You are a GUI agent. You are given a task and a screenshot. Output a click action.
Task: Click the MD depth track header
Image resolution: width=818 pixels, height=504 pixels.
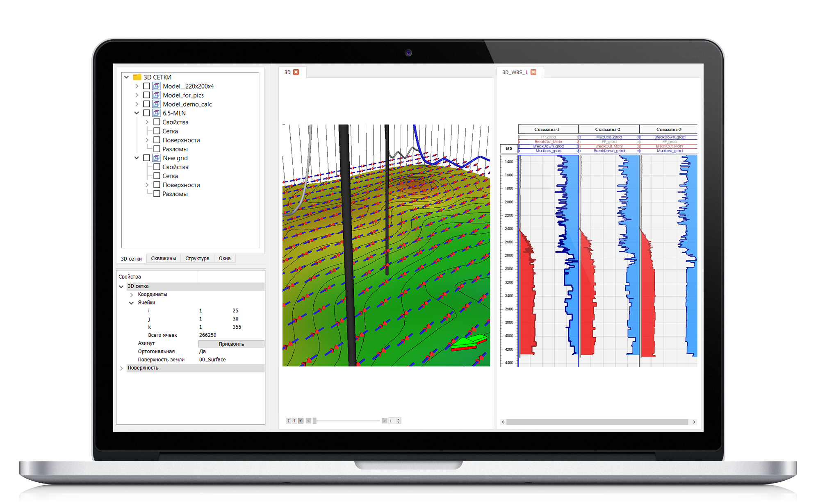tap(509, 149)
